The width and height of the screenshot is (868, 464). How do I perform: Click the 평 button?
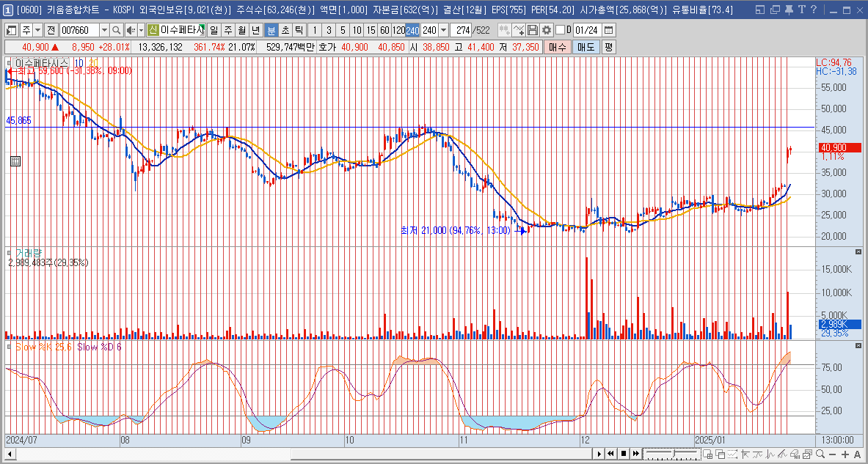click(608, 48)
